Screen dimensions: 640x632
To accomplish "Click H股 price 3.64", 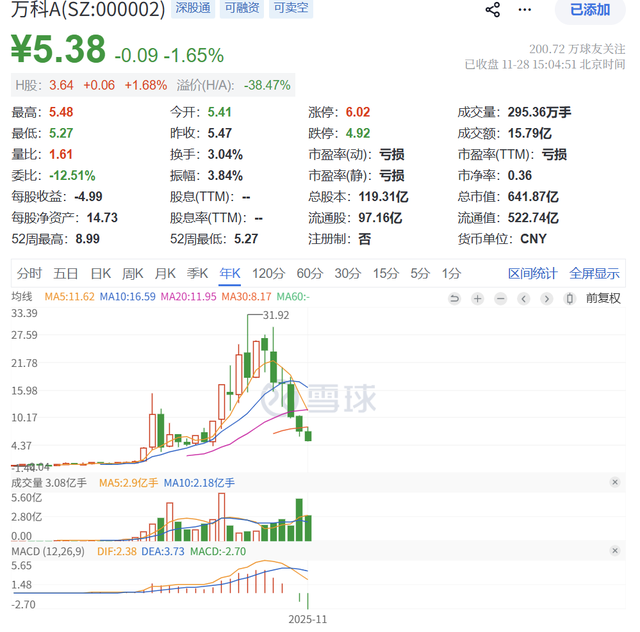I will (x=61, y=85).
